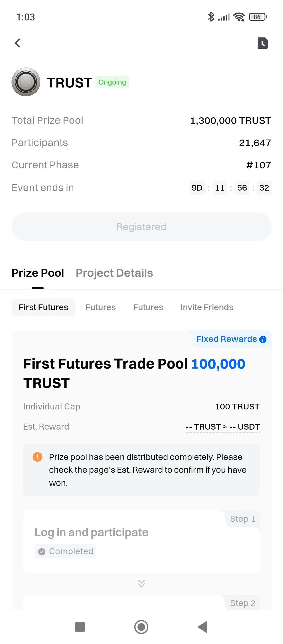Click the Fixed Rewards info icon
Viewport: 283px width, 644px height.
point(263,340)
